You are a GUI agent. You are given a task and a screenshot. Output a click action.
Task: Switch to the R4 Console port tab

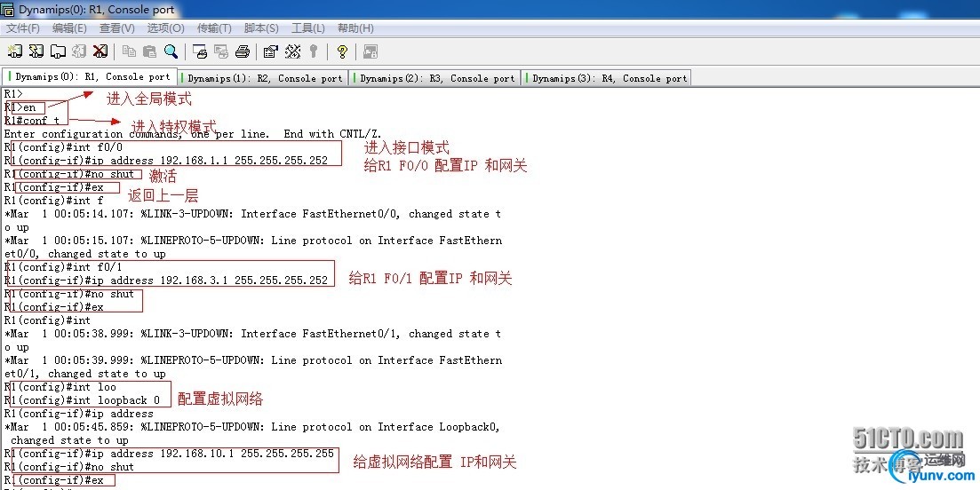(x=608, y=78)
